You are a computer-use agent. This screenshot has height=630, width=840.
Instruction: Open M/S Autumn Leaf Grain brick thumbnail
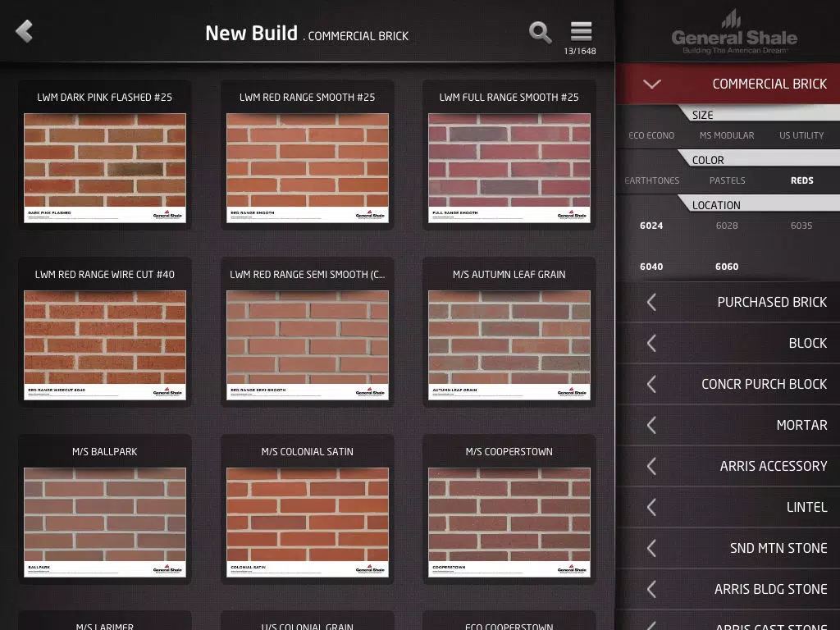509,345
